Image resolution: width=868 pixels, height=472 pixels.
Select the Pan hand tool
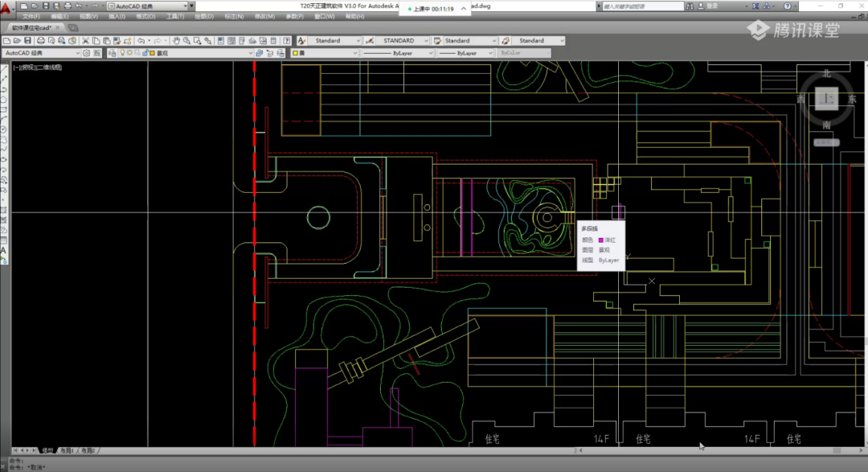[176, 41]
